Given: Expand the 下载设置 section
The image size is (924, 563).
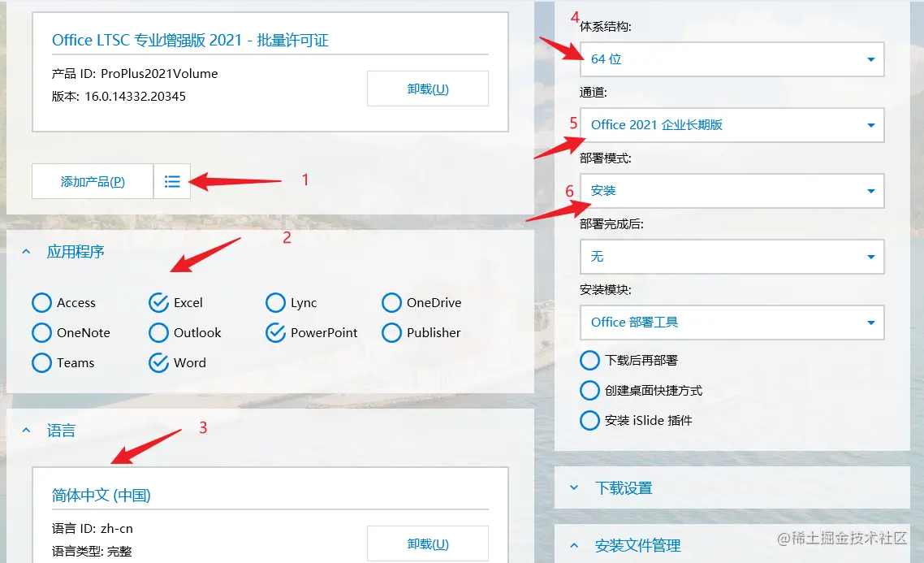Looking at the screenshot, I should click(x=574, y=488).
